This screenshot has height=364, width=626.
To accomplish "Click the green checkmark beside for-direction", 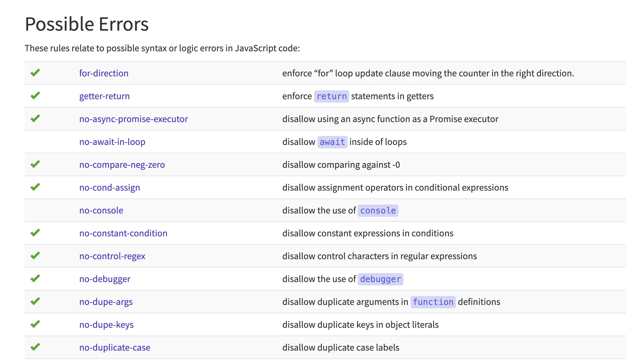I will [35, 73].
